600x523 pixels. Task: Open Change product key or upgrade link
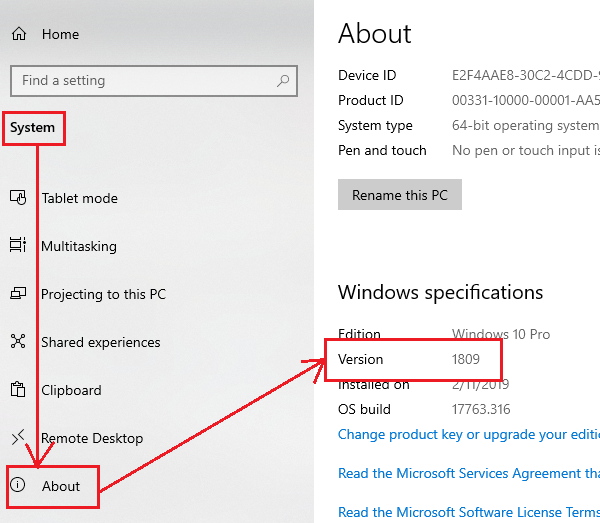click(x=468, y=435)
